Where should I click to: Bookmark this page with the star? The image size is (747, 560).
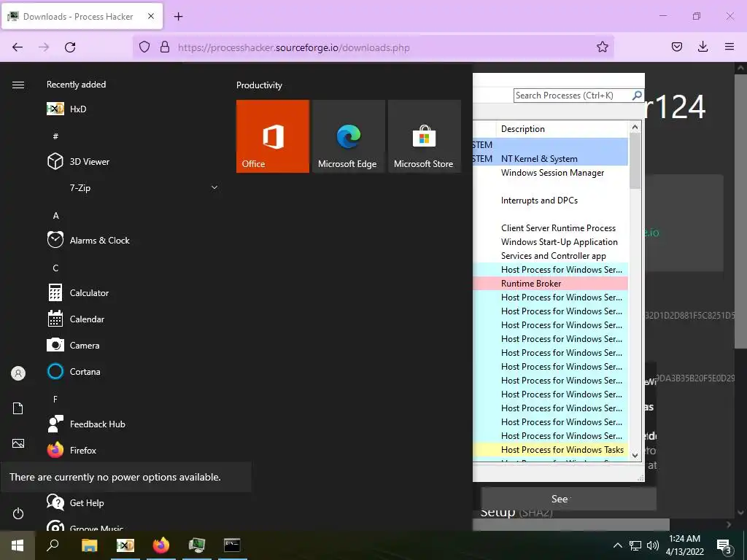[x=602, y=47]
